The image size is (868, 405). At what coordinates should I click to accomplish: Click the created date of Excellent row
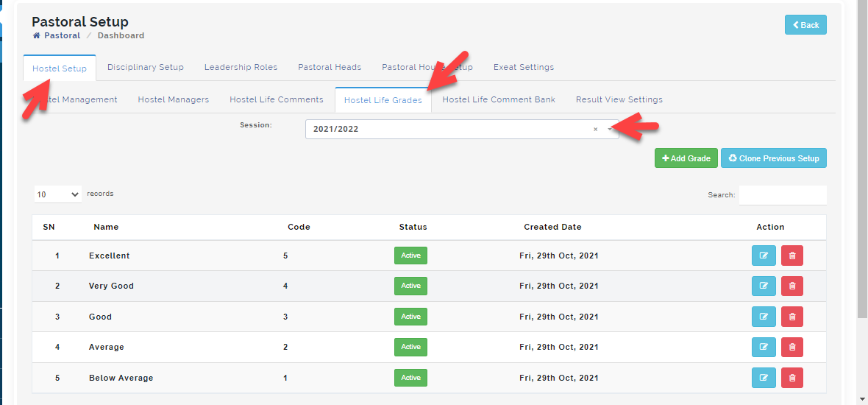tap(558, 256)
